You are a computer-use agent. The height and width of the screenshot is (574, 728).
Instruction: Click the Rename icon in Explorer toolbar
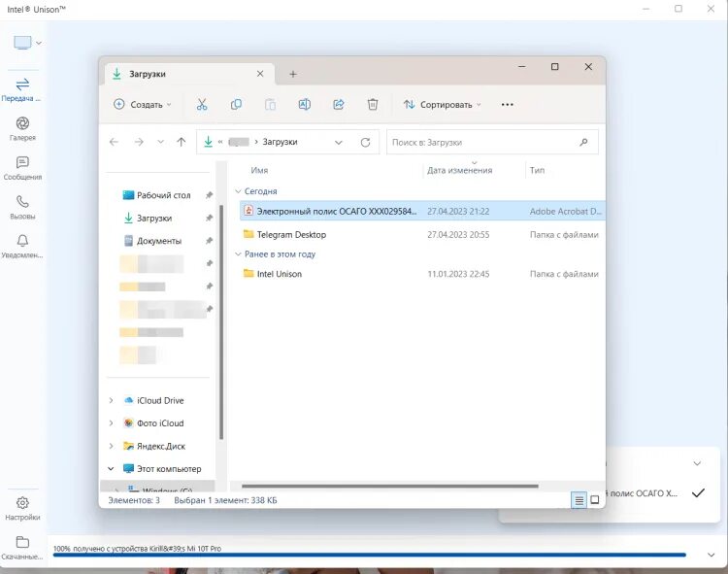(x=305, y=105)
